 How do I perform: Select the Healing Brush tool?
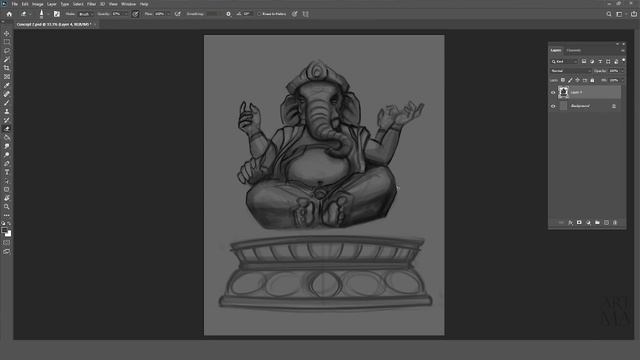click(x=7, y=94)
